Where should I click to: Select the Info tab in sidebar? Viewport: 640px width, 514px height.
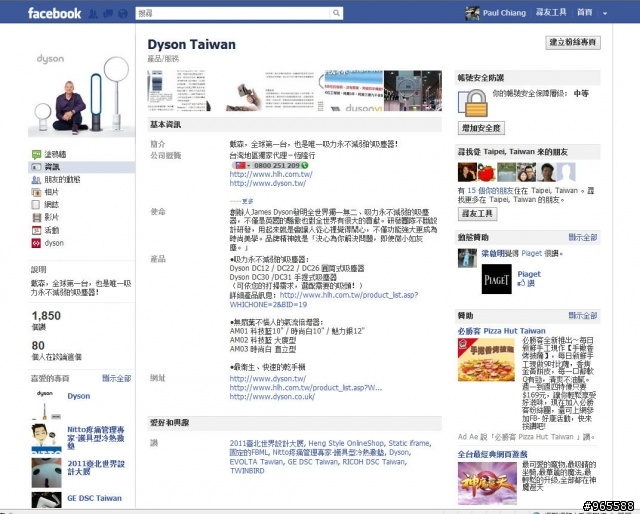82,167
